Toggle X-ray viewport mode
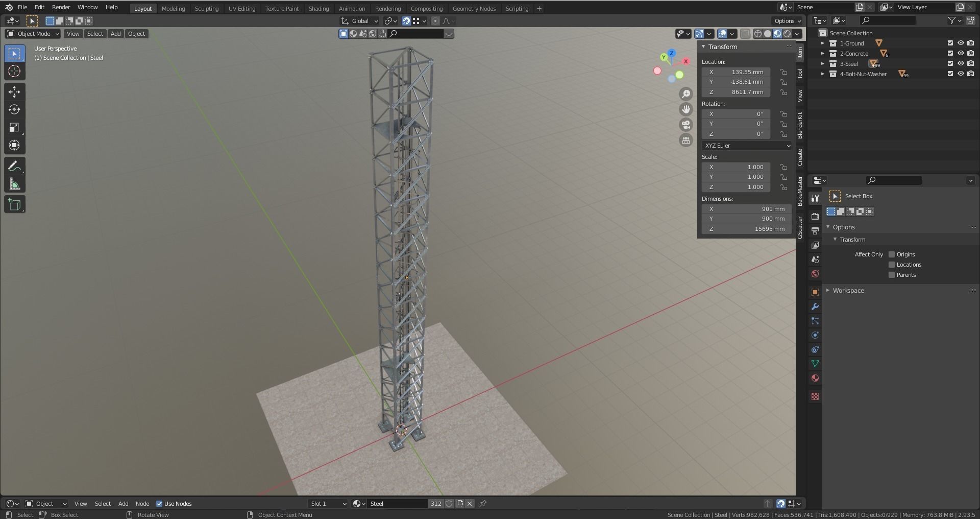 coord(745,34)
